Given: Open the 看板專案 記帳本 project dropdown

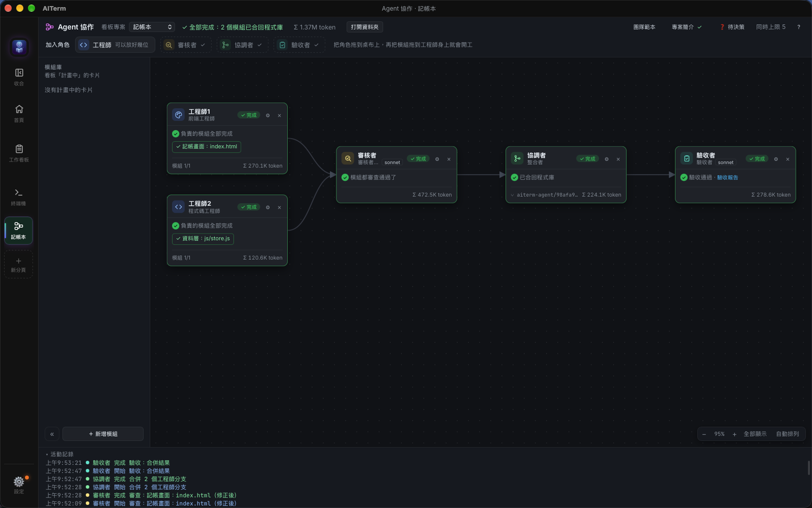Looking at the screenshot, I should [x=152, y=27].
